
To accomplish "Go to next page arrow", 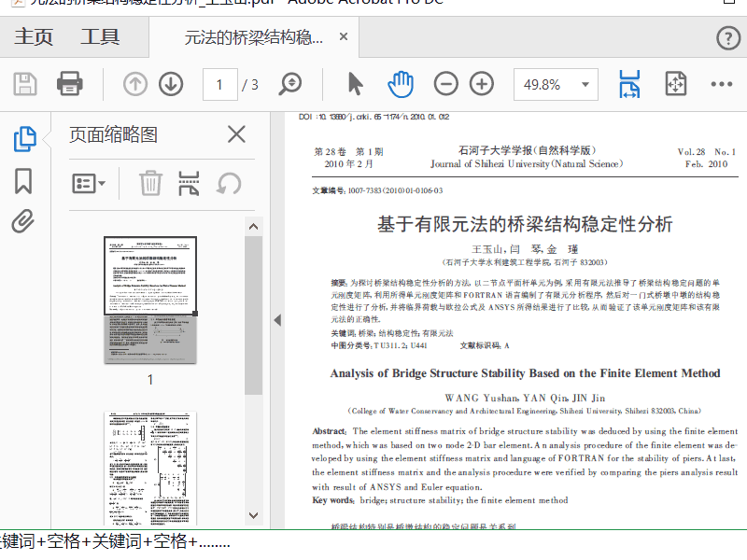I will (x=171, y=84).
